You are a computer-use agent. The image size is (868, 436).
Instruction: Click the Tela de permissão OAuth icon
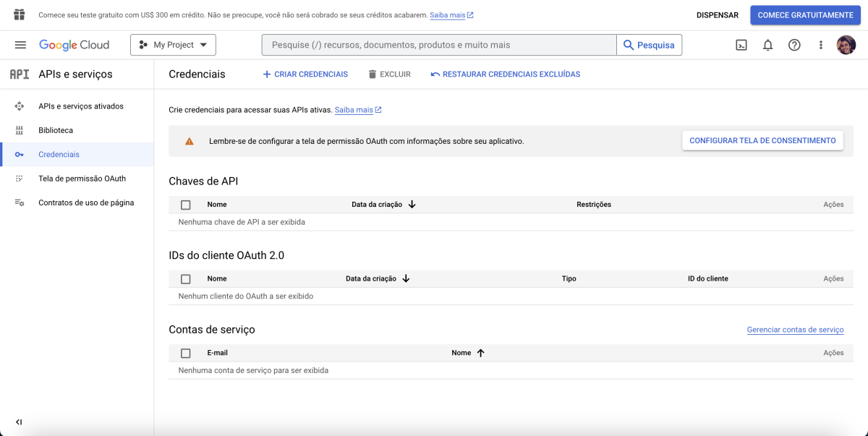20,179
